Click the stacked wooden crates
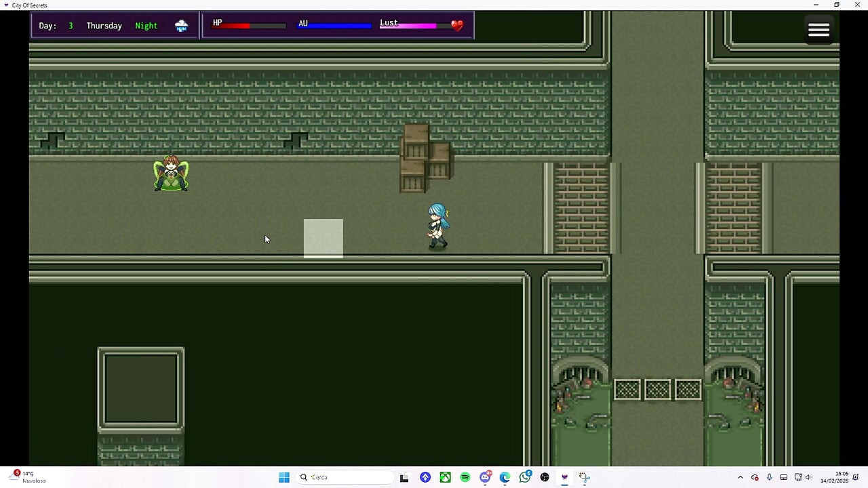The image size is (868, 488). pos(426,158)
